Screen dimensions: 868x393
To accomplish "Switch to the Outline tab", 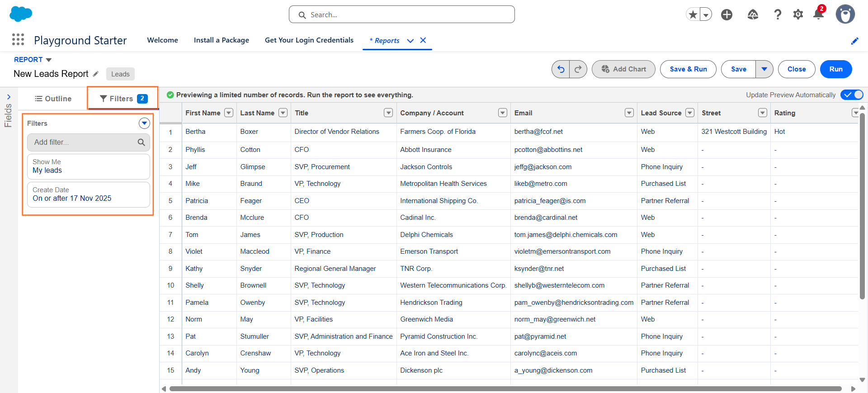I will click(x=53, y=99).
